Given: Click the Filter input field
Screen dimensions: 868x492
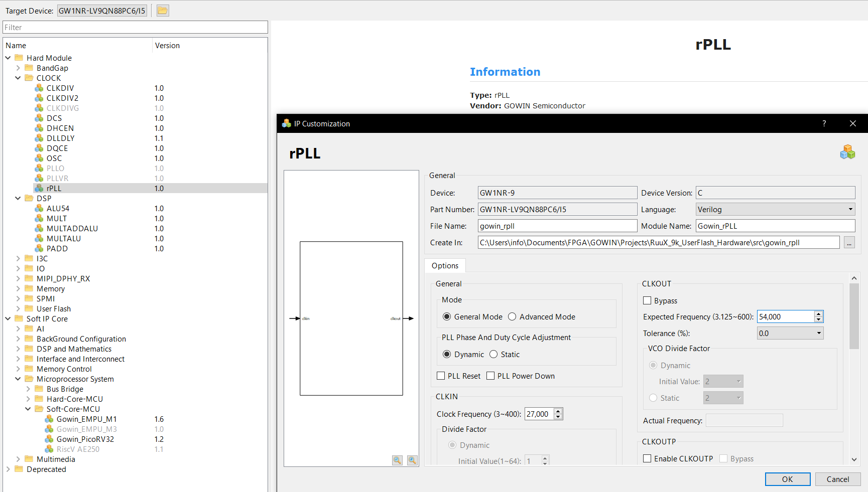Looking at the screenshot, I should [x=136, y=27].
